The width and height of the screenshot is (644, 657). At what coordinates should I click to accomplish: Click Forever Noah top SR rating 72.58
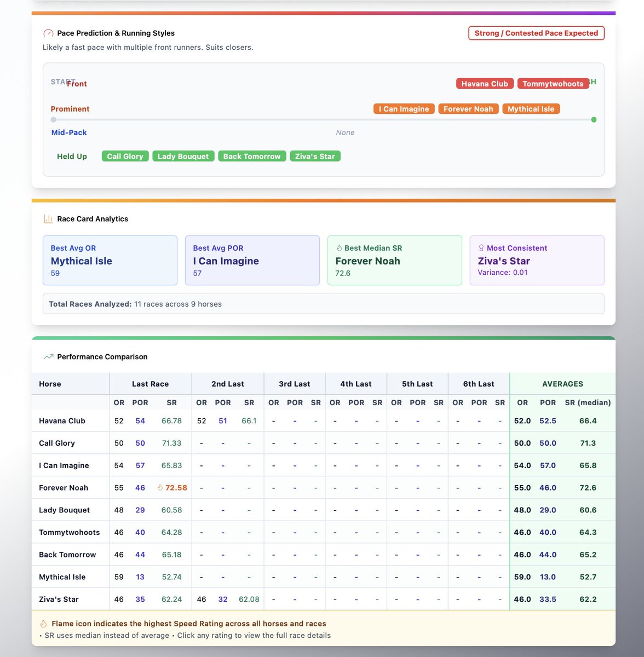click(176, 488)
